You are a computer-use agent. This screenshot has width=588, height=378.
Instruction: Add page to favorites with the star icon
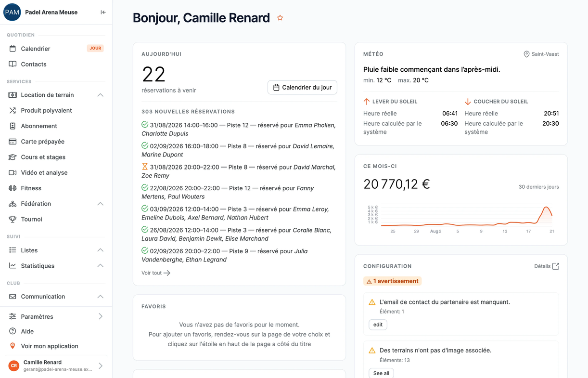280,18
